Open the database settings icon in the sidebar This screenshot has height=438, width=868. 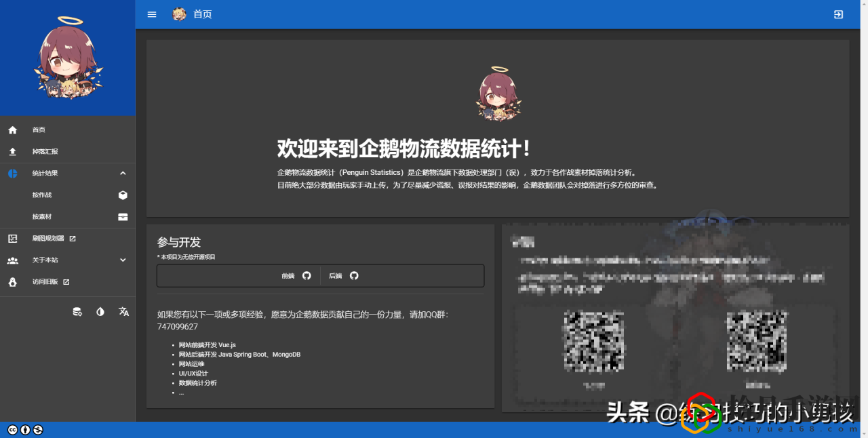coord(77,312)
